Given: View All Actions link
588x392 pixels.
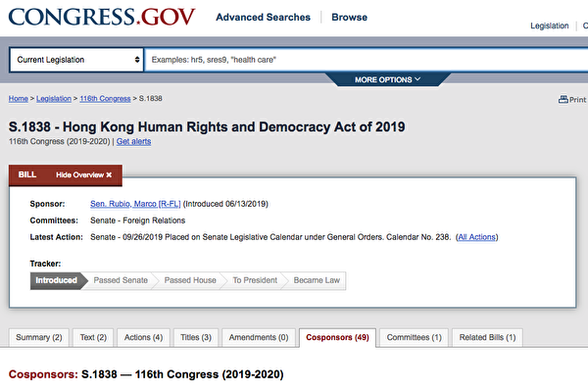Looking at the screenshot, I should tap(477, 237).
